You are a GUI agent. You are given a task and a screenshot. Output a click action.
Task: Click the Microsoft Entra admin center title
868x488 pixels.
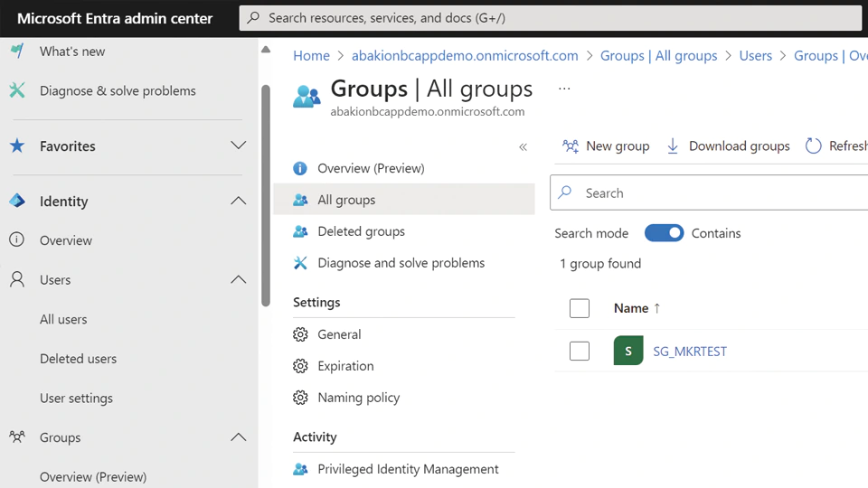point(115,18)
